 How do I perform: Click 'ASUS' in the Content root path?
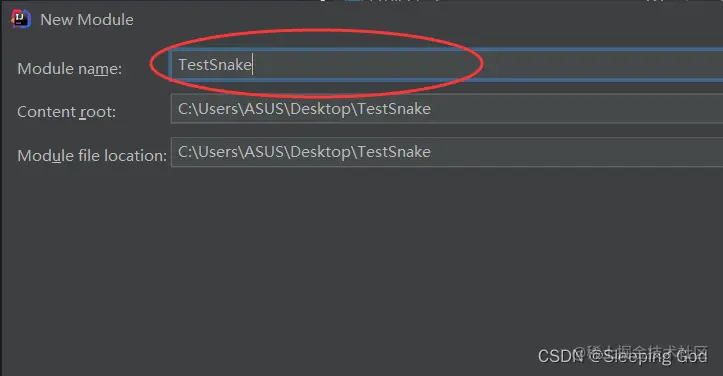click(263, 109)
